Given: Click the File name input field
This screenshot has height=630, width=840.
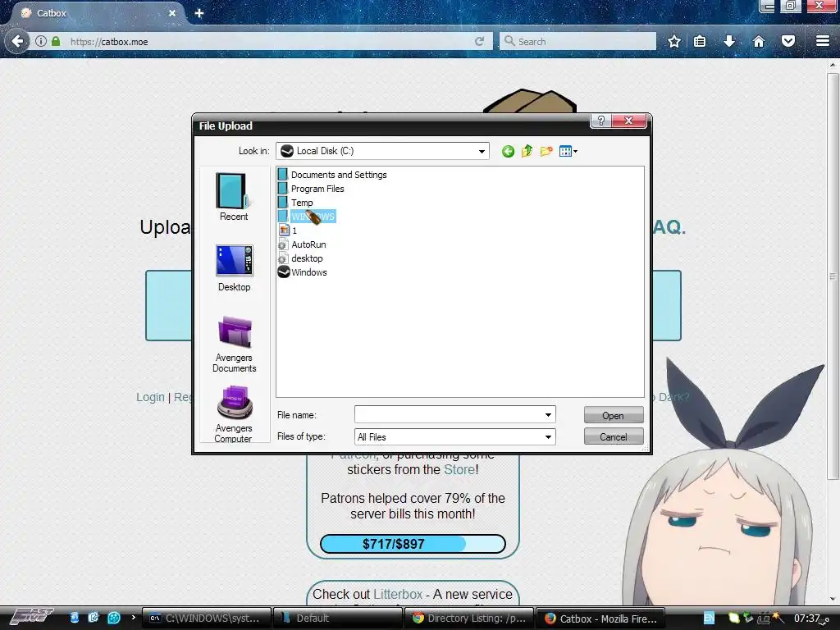Looking at the screenshot, I should [449, 414].
